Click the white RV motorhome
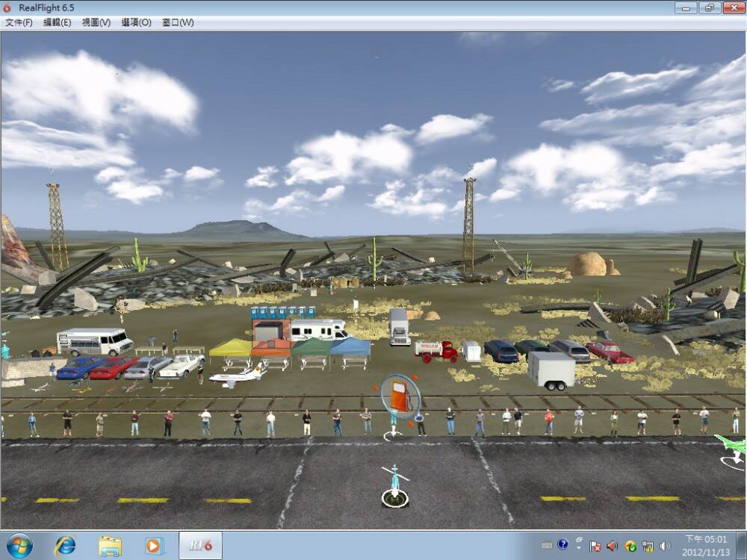 coord(319,329)
